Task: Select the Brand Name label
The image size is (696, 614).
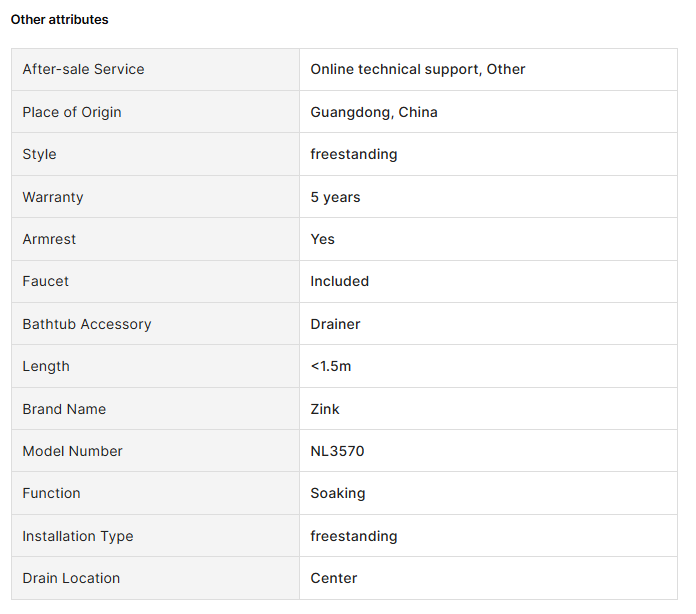Action: (x=64, y=409)
